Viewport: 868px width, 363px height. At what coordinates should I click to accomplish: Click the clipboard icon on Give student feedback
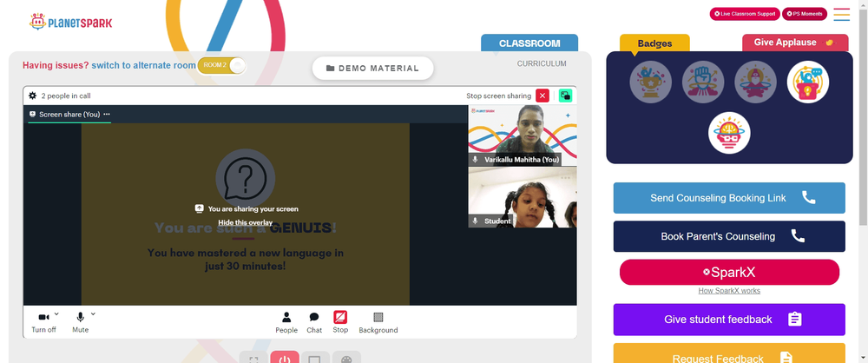click(795, 320)
